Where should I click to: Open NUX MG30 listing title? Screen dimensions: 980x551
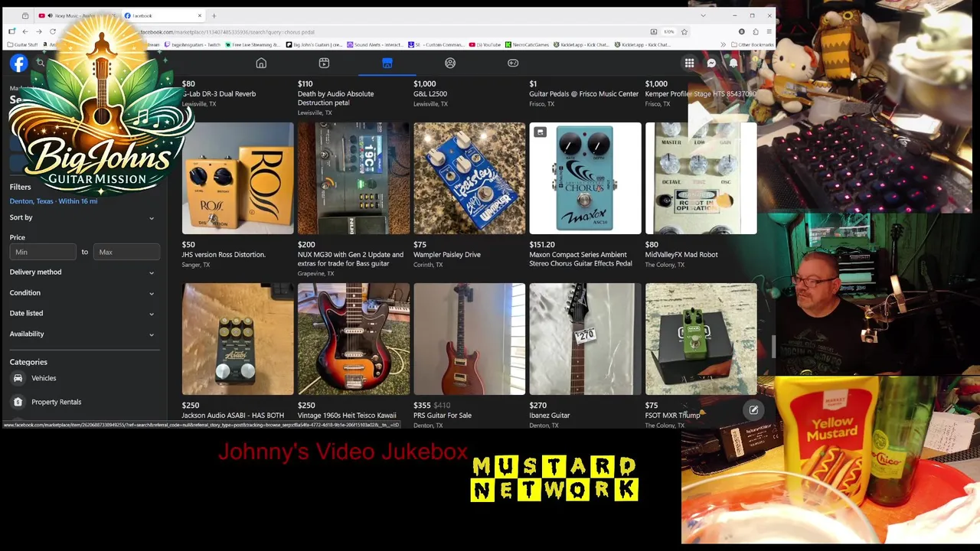tap(351, 259)
